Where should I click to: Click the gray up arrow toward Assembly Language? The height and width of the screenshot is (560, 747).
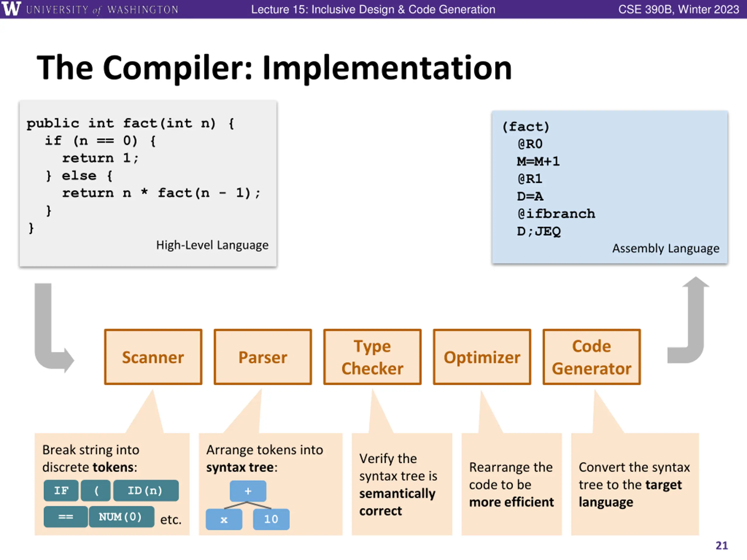coord(688,320)
